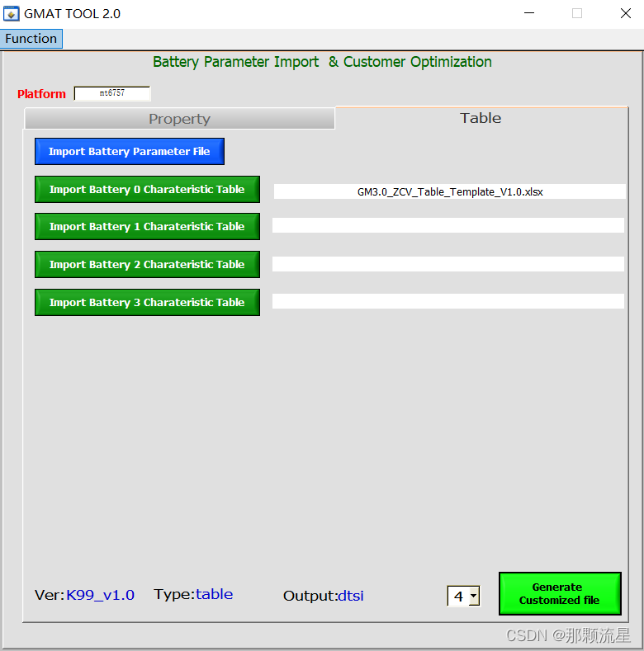
Task: Click Import Battery 3 Charateristic Table
Action: (x=148, y=302)
